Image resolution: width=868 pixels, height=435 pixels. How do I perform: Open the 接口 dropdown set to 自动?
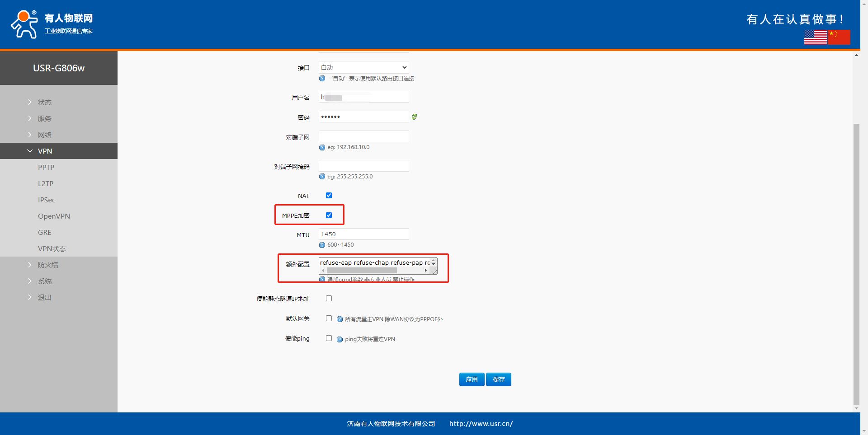pos(363,67)
